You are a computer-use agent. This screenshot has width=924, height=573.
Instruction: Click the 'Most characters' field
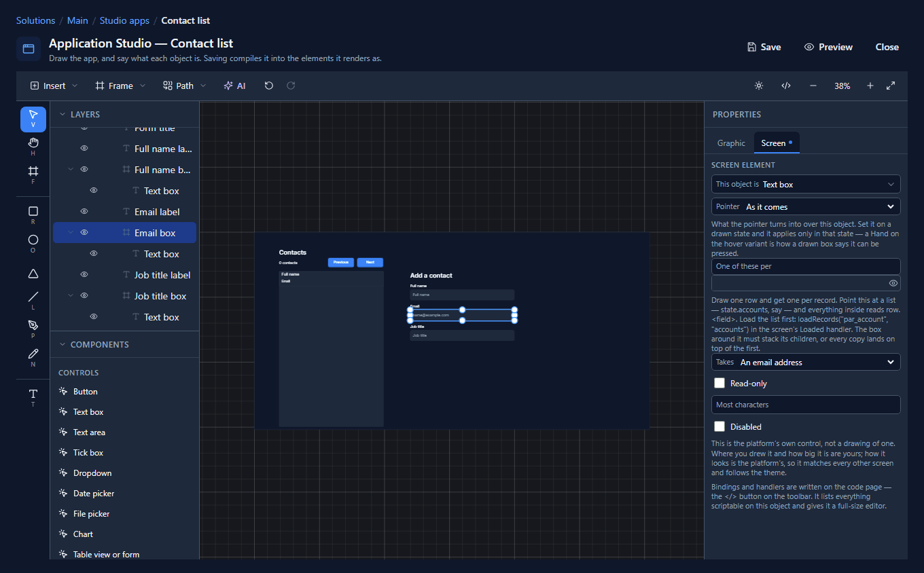click(806, 405)
